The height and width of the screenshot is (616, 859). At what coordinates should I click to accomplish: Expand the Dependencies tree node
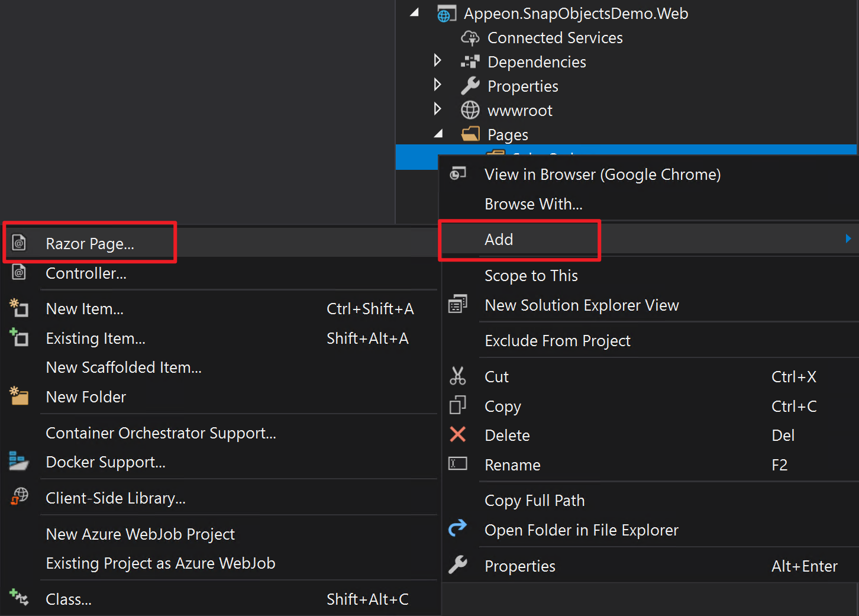click(x=437, y=61)
